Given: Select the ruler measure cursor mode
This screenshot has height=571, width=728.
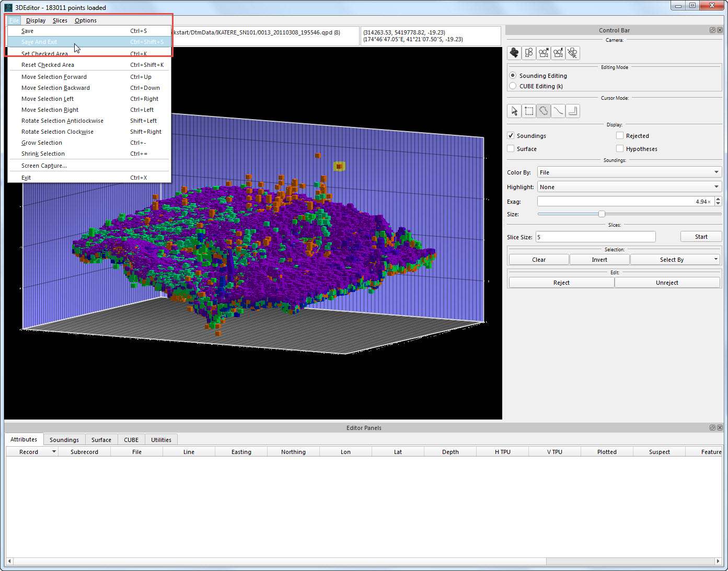Looking at the screenshot, I should click(x=573, y=111).
